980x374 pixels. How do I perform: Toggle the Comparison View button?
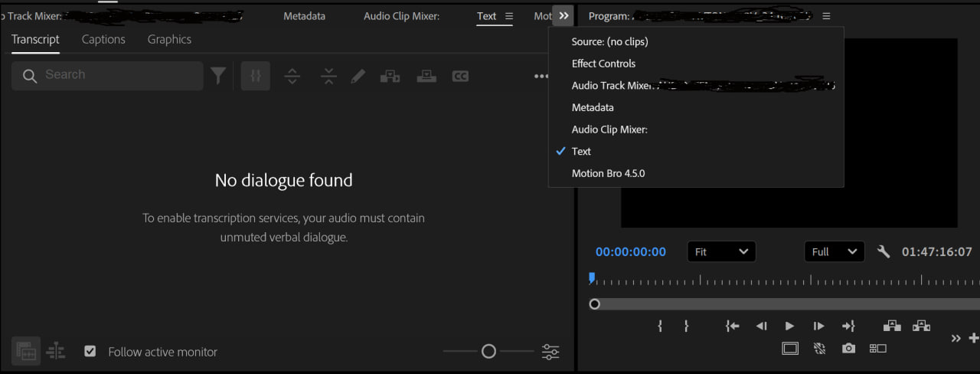point(877,349)
